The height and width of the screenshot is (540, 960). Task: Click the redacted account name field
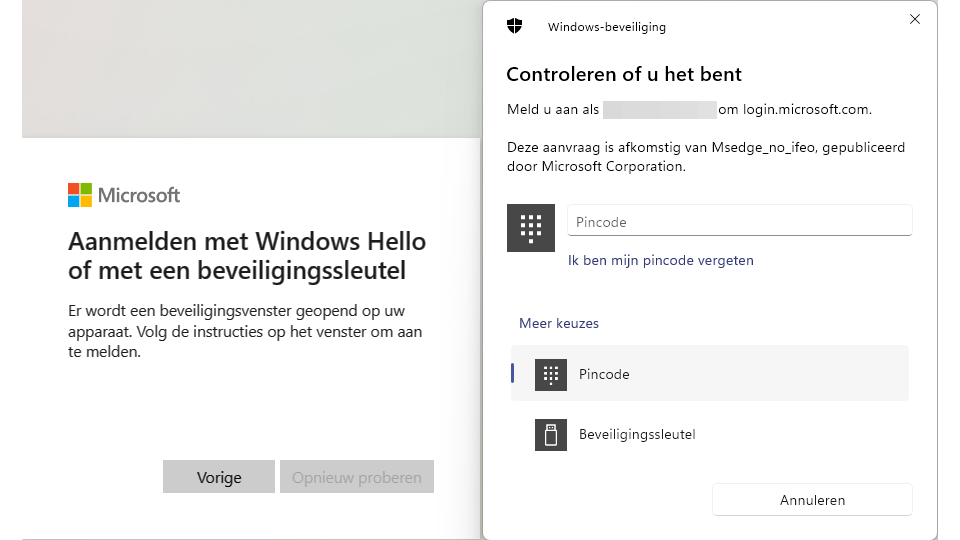(x=659, y=109)
